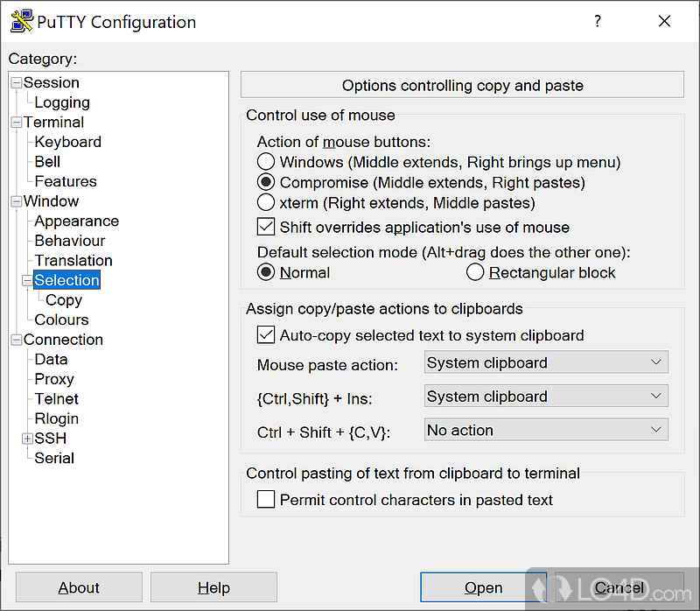The width and height of the screenshot is (700, 611).
Task: Collapse the Session tree node
Action: tap(16, 83)
